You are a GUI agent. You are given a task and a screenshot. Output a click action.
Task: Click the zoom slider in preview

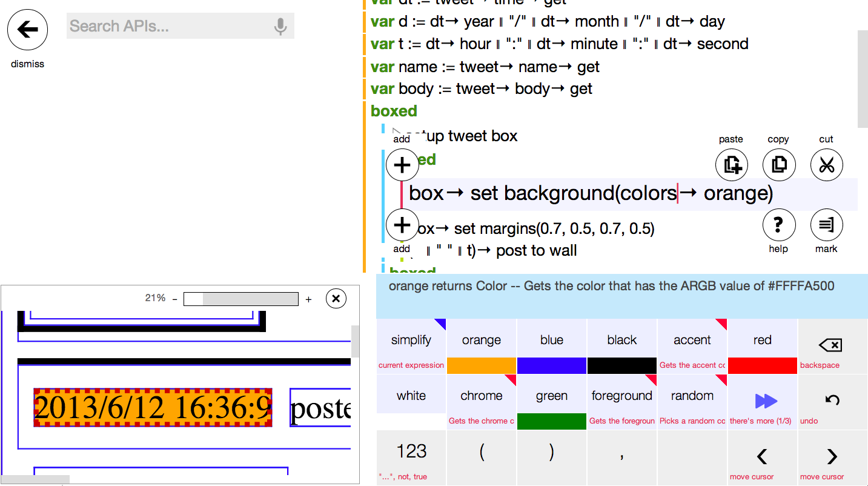(x=240, y=299)
